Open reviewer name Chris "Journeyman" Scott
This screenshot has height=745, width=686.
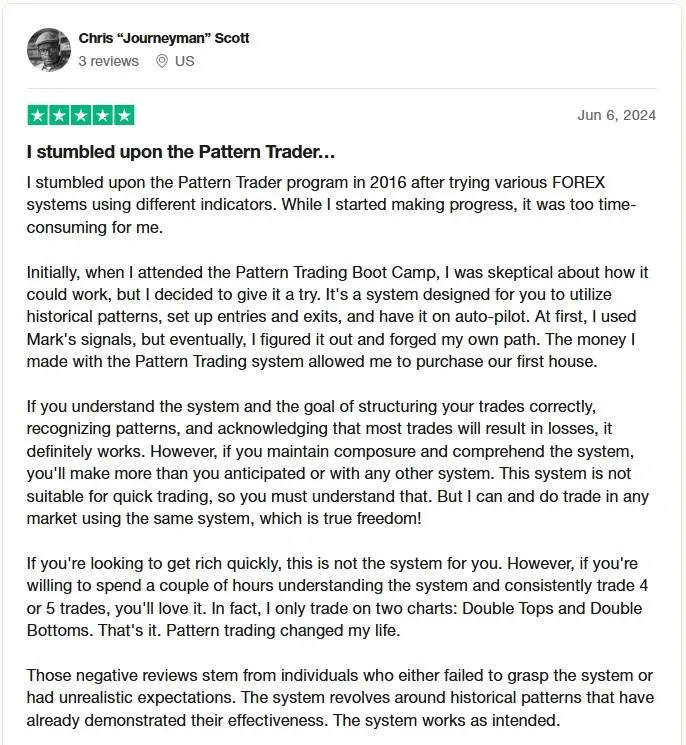[x=164, y=38]
